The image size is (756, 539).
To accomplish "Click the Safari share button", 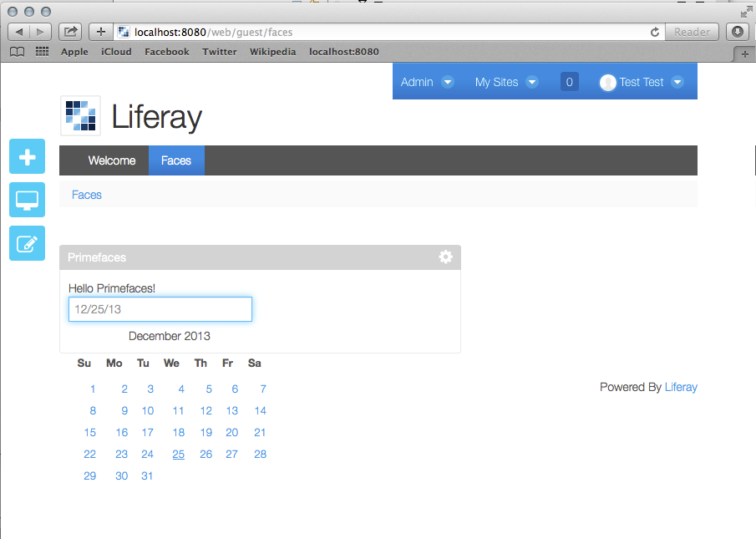I will point(71,32).
